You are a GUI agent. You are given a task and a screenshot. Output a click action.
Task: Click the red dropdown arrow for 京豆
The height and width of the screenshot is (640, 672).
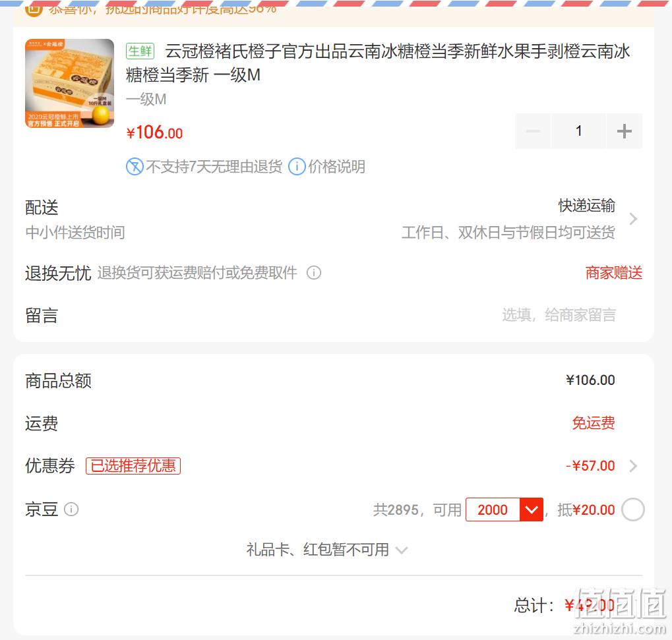pos(532,509)
